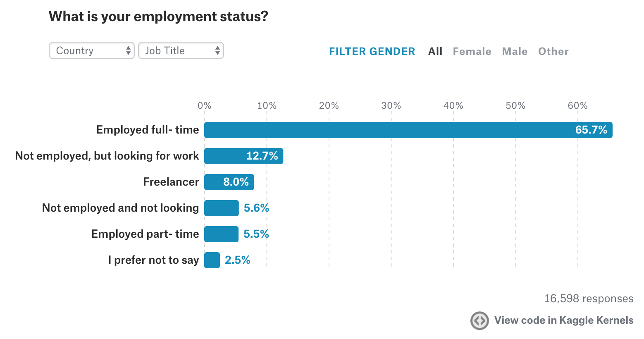Click the Country dropdown arrows

click(128, 51)
